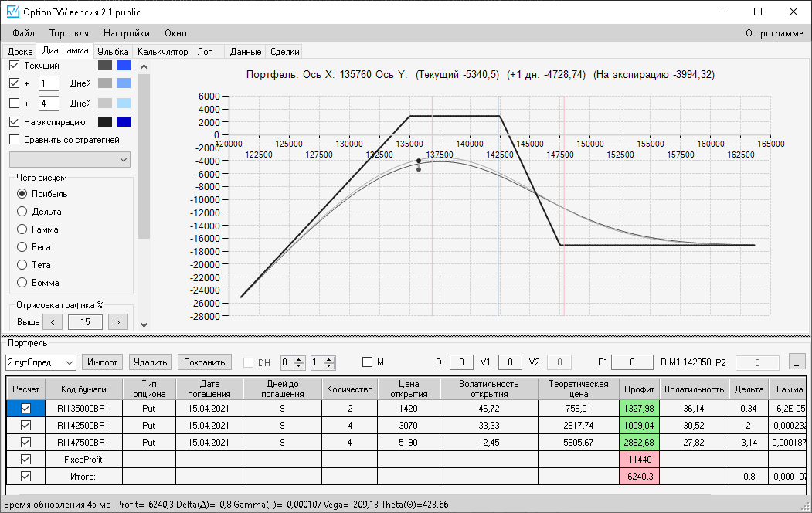Open the 2.путСпред portfolio dropdown
Image resolution: width=812 pixels, height=513 pixels.
[x=41, y=362]
